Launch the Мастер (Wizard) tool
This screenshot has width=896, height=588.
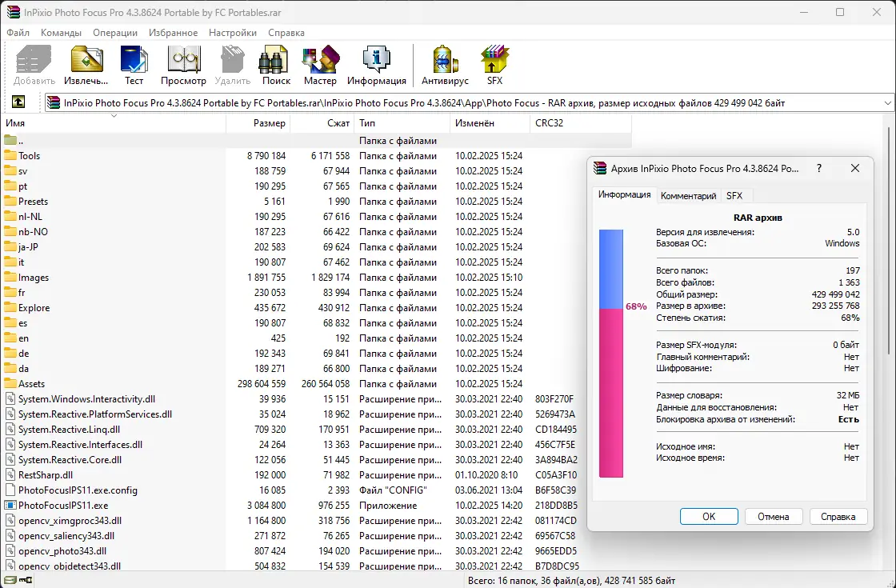click(321, 59)
